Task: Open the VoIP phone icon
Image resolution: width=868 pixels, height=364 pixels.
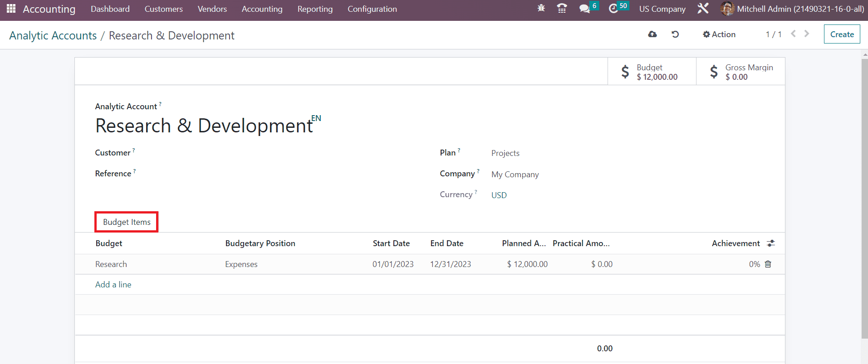Action: [562, 9]
